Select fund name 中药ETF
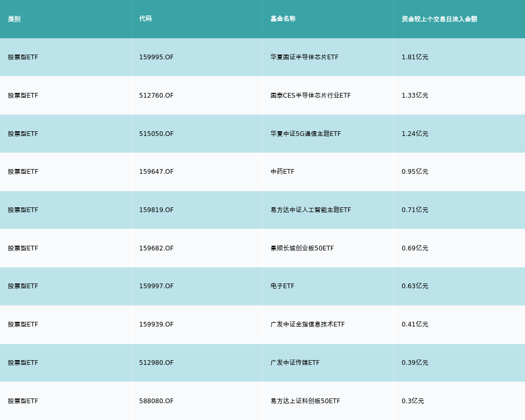 [x=282, y=172]
